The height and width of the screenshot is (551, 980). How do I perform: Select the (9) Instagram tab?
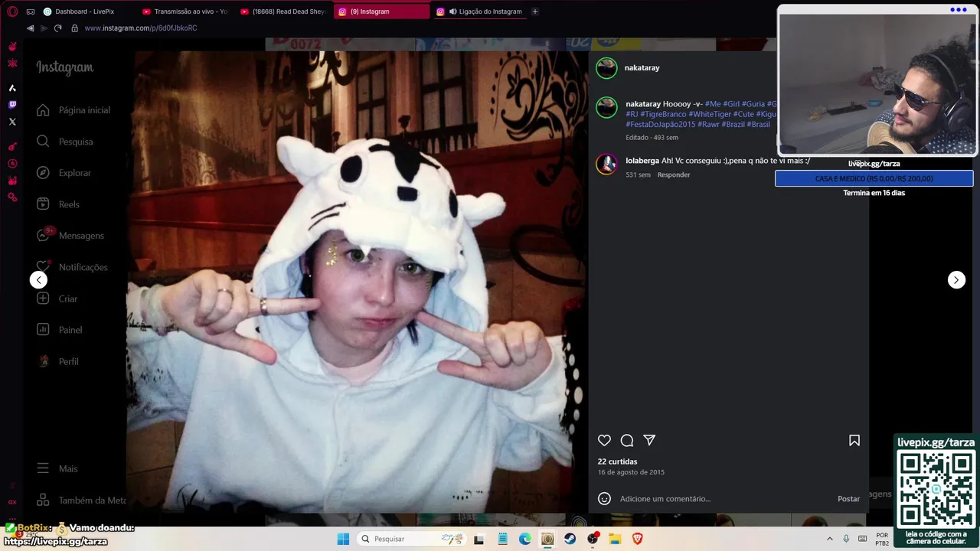pos(381,11)
